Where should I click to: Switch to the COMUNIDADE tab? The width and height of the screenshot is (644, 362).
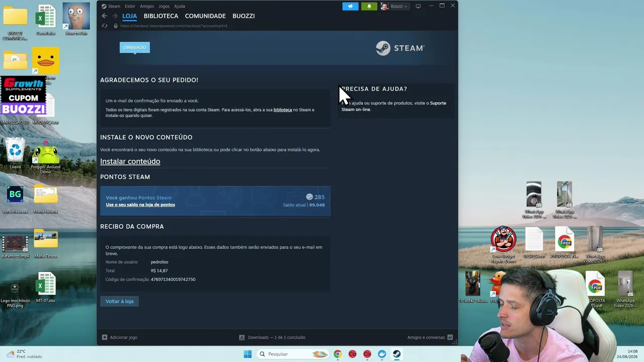click(x=205, y=16)
